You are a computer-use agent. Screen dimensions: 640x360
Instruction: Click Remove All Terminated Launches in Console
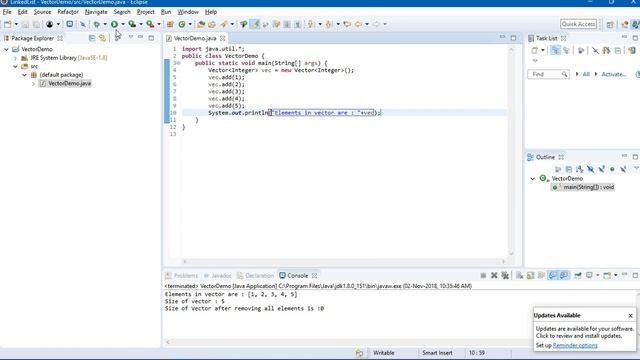click(x=505, y=276)
